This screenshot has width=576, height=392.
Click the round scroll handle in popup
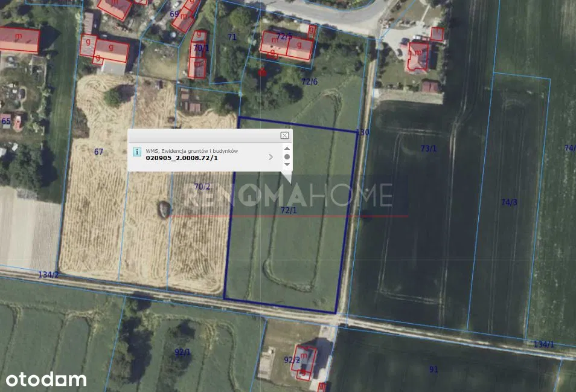pyautogui.click(x=287, y=156)
